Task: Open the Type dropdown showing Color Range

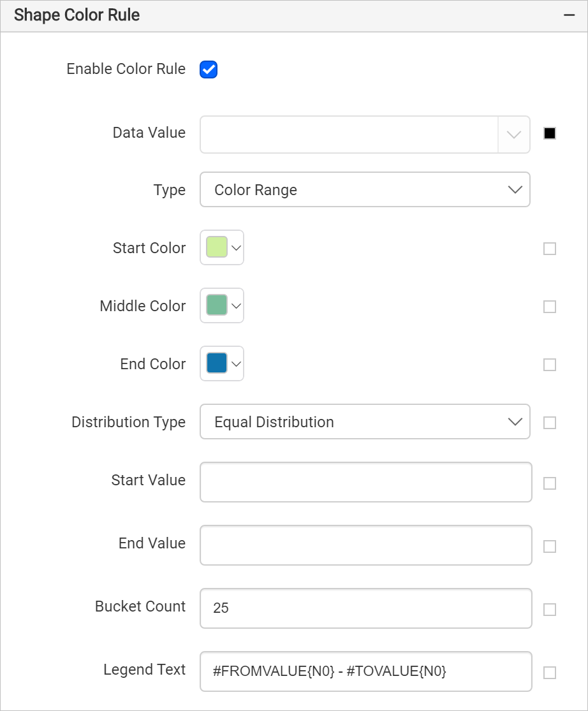Action: pos(365,190)
